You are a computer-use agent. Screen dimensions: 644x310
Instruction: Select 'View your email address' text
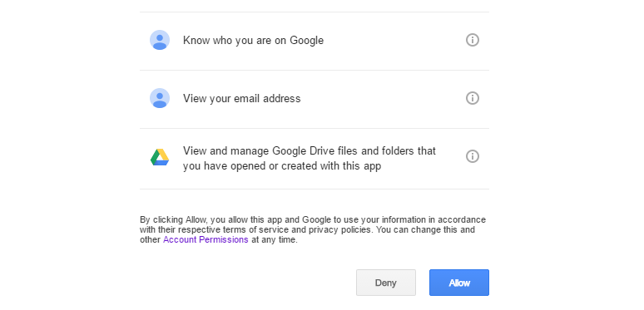click(x=242, y=99)
